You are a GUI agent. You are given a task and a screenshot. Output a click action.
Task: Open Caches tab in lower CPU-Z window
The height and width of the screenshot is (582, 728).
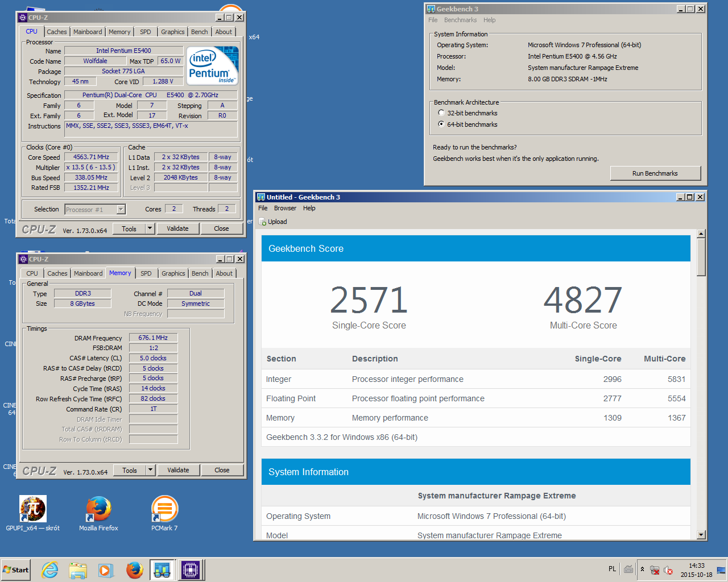tap(57, 273)
